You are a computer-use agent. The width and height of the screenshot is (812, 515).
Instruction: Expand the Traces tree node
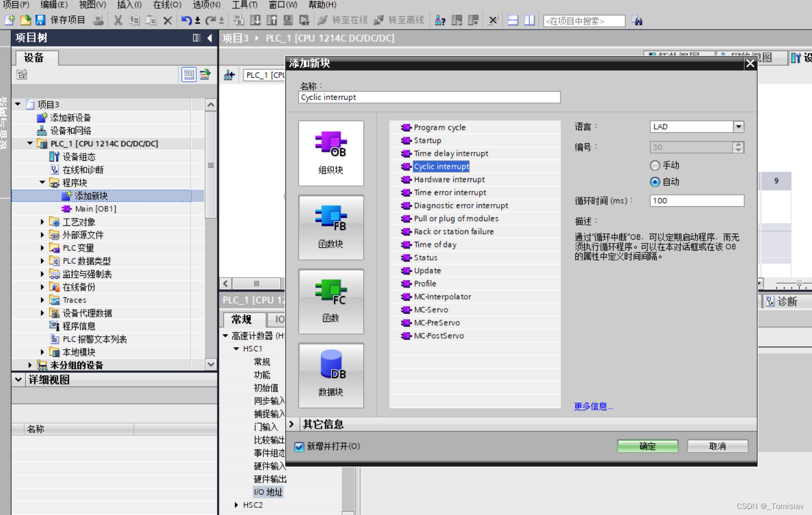pos(42,299)
